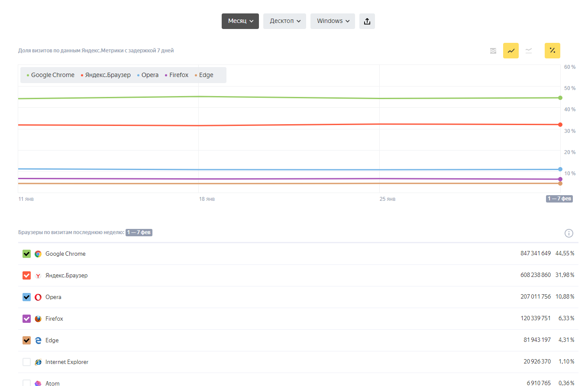Viewport: 588px width, 386px height.
Task: Click the export/share icon button
Action: (367, 21)
